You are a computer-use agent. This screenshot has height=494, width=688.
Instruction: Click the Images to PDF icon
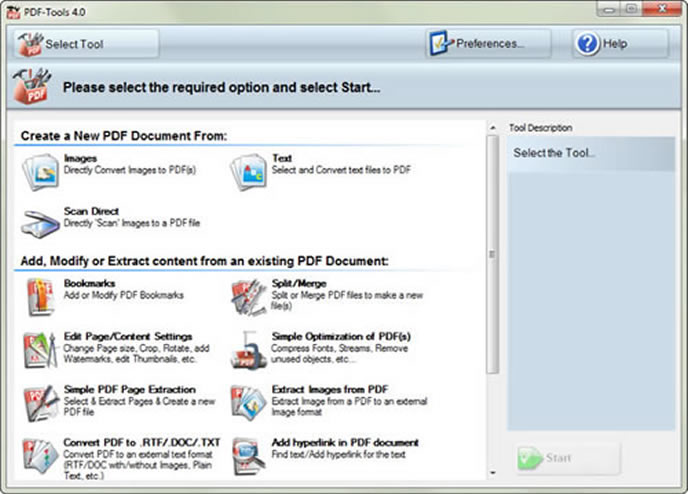point(40,172)
